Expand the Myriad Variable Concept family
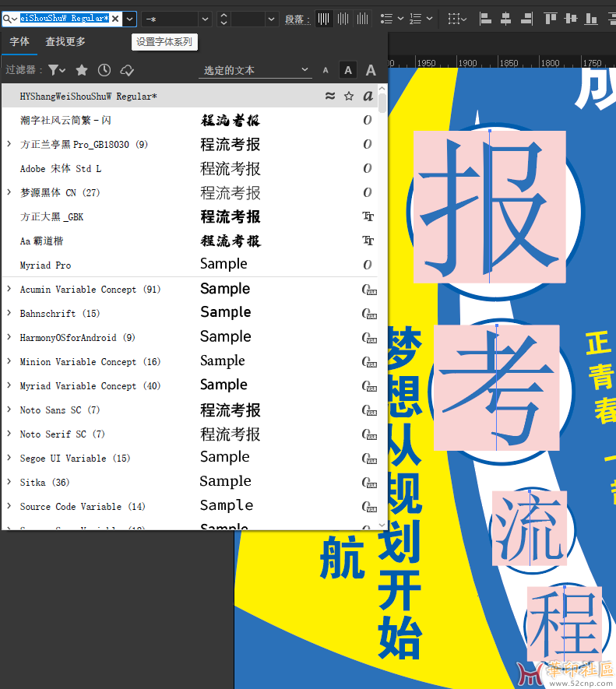This screenshot has width=616, height=689. tap(9, 385)
